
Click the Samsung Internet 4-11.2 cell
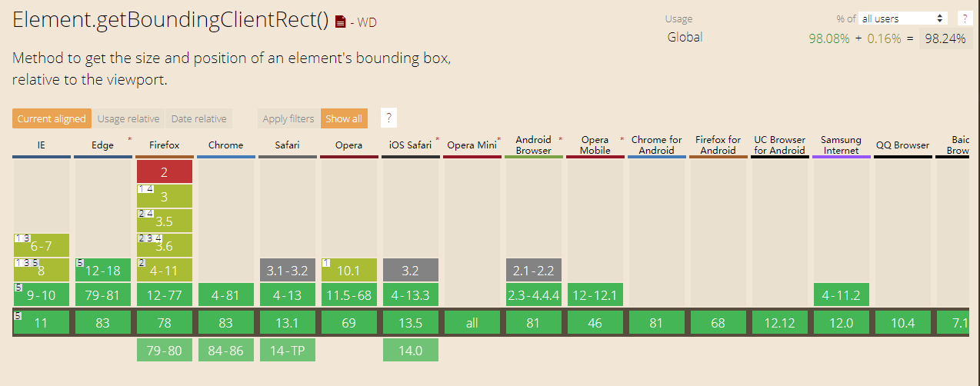click(841, 294)
